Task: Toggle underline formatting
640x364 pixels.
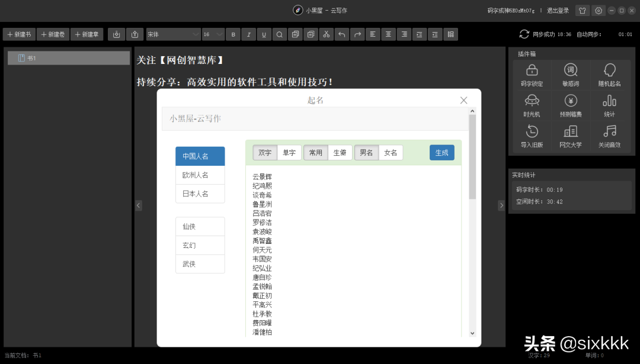Action: pyautogui.click(x=264, y=34)
